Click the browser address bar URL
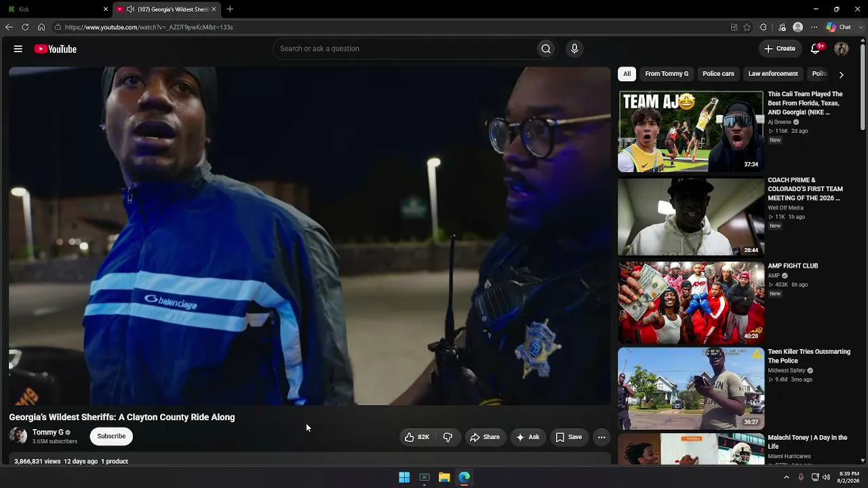 (x=149, y=27)
